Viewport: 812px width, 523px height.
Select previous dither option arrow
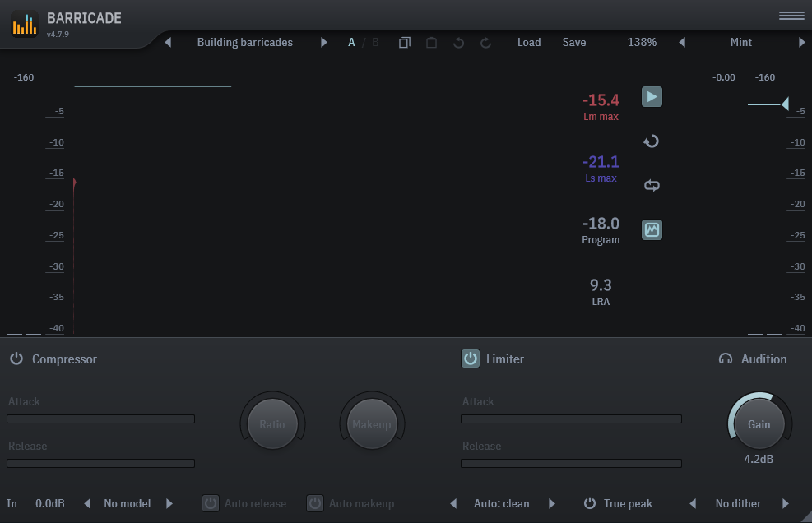pos(693,503)
